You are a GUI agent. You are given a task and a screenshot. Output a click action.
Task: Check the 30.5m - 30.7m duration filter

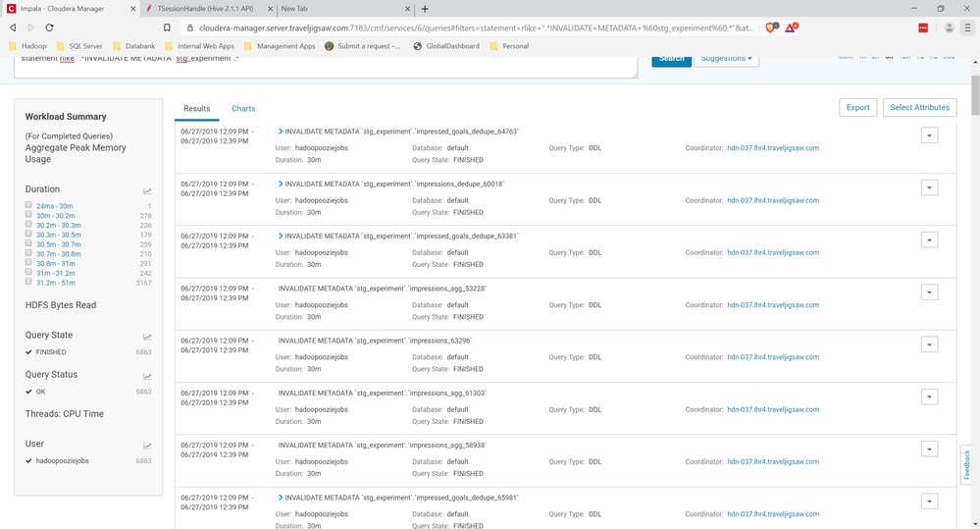point(28,243)
